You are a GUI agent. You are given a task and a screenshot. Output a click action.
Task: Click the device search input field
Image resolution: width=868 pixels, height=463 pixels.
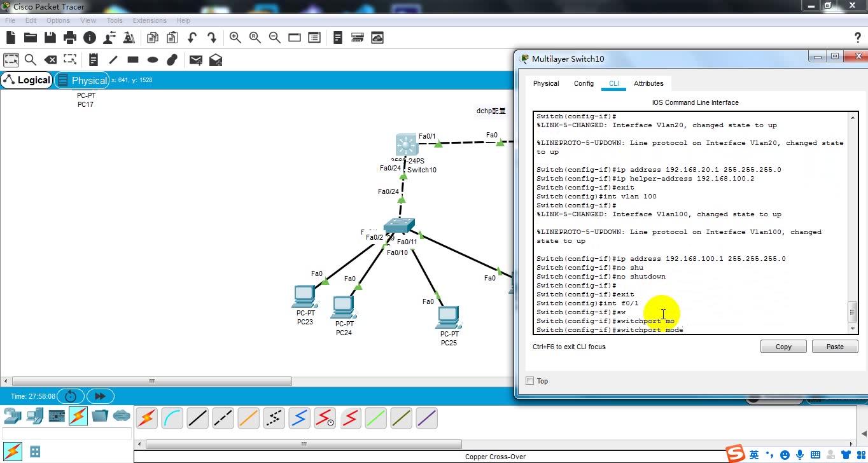(66, 434)
